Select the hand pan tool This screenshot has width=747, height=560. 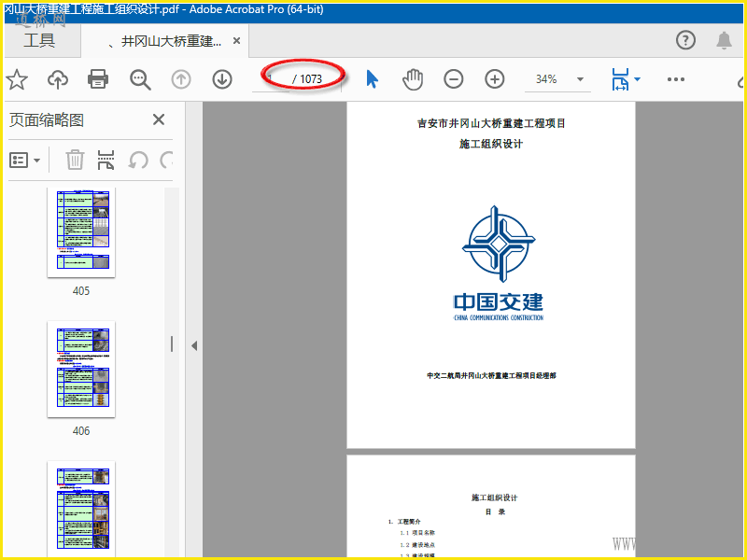(x=413, y=79)
